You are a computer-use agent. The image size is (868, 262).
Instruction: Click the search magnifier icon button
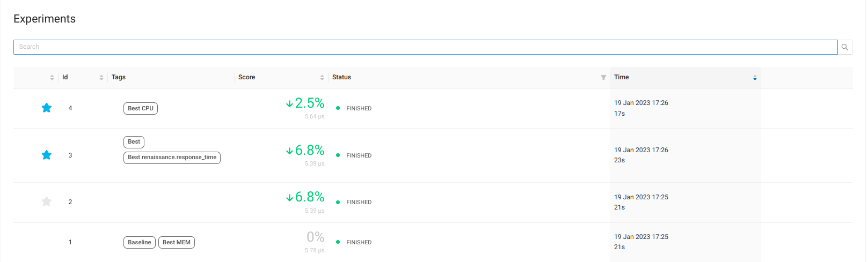(x=845, y=47)
